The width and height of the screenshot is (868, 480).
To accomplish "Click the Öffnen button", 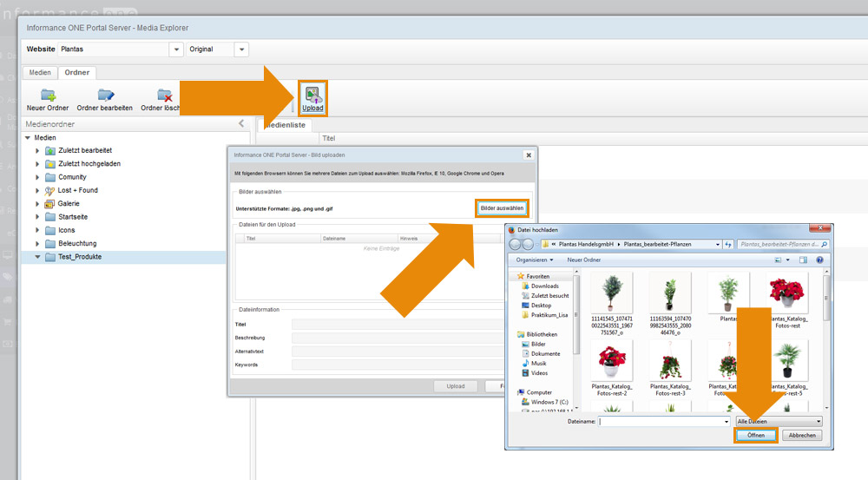I will 756,435.
